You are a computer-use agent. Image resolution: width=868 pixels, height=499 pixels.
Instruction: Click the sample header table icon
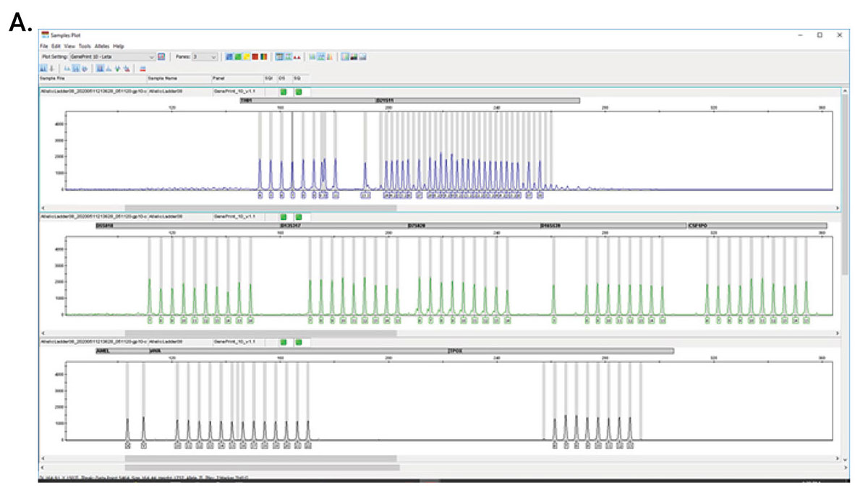pos(279,56)
